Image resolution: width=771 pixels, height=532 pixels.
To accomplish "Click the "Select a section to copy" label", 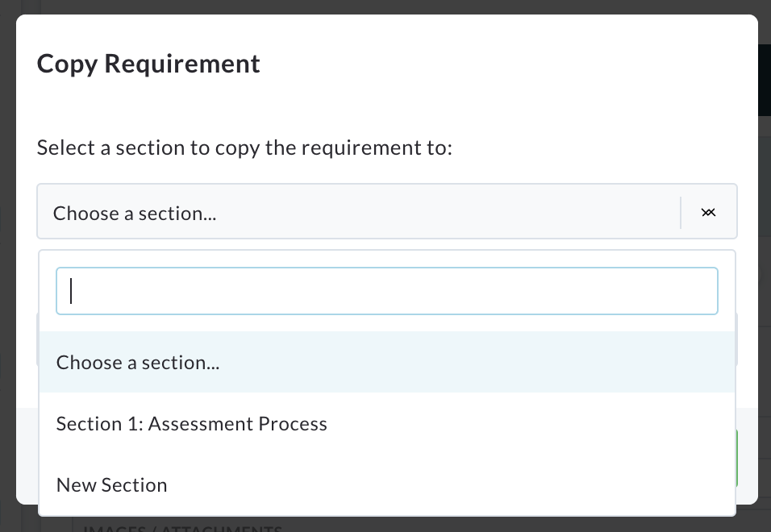I will pyautogui.click(x=244, y=148).
